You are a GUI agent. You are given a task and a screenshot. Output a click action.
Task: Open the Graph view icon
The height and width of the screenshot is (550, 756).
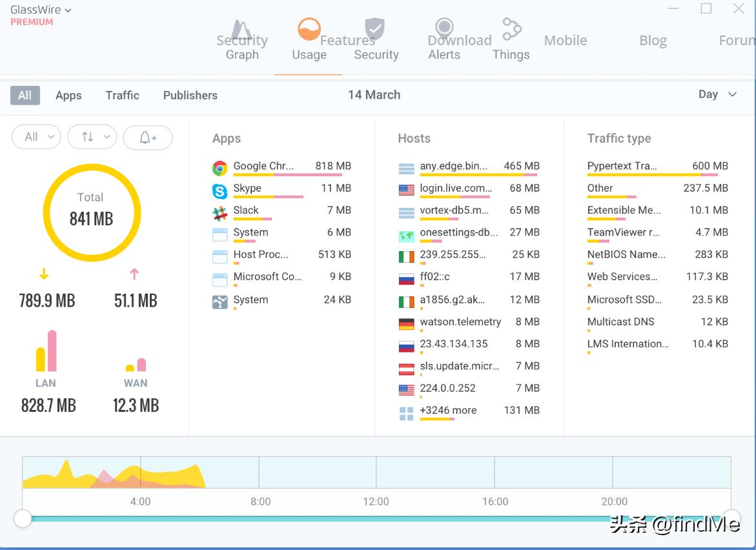[242, 30]
